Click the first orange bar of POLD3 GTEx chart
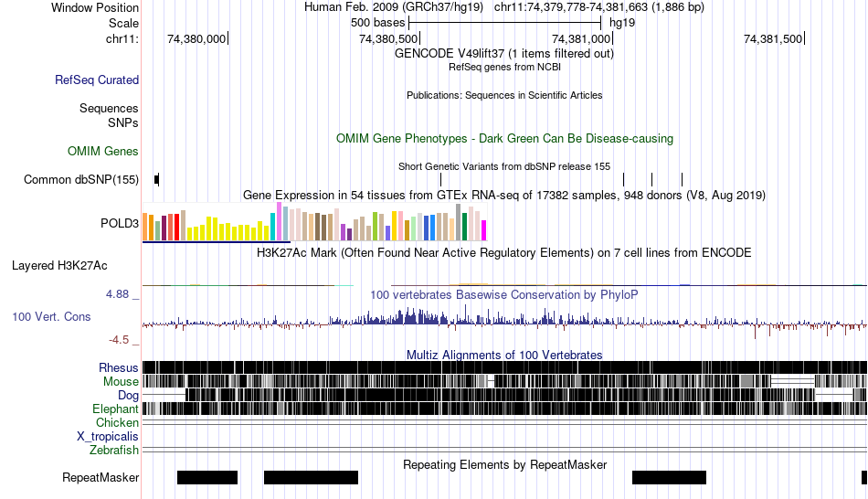This screenshot has height=499, width=868. click(145, 227)
